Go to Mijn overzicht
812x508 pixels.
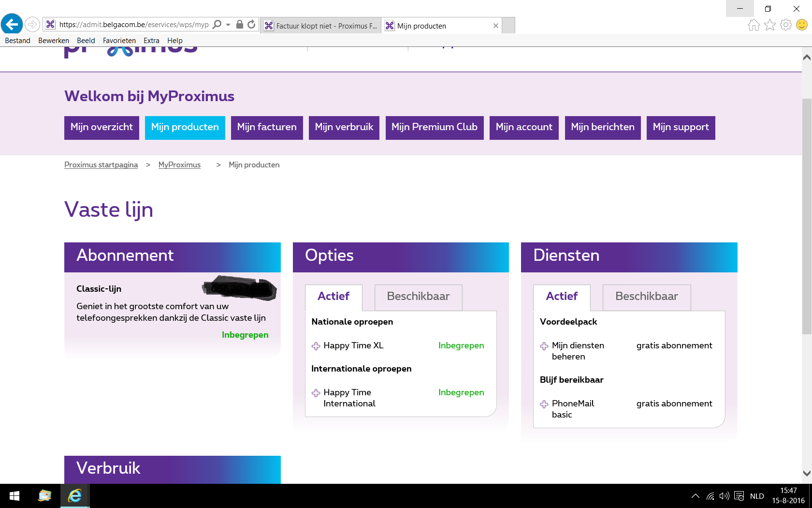coord(101,128)
